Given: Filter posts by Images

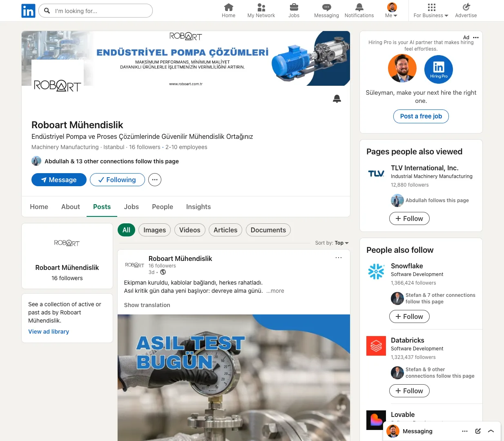Looking at the screenshot, I should coord(154,230).
